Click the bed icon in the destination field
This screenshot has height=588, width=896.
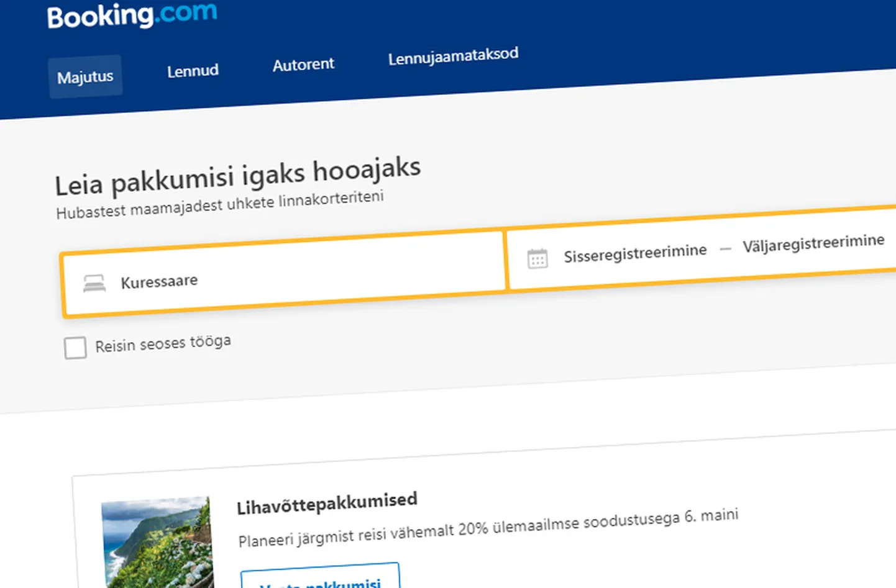click(x=94, y=283)
